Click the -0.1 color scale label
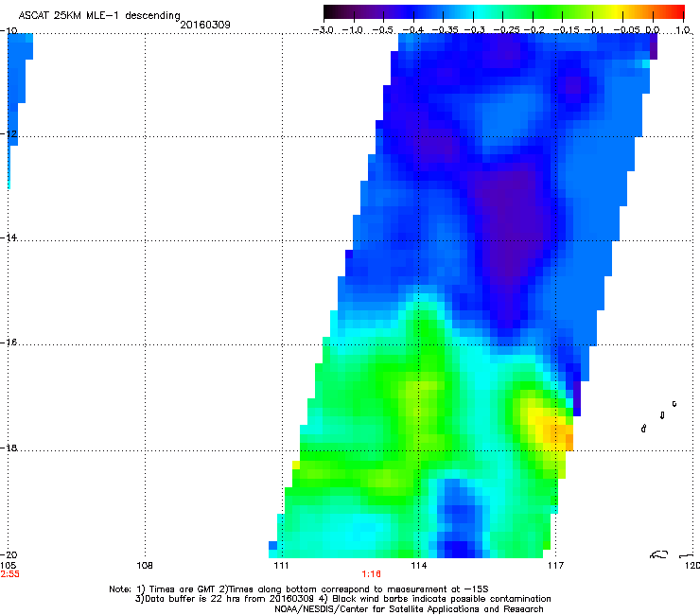 594,30
